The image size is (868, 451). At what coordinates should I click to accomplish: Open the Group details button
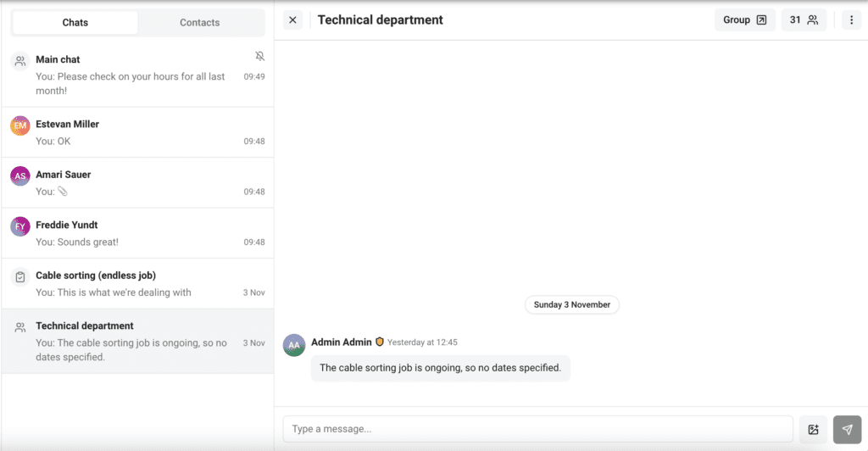click(x=744, y=20)
